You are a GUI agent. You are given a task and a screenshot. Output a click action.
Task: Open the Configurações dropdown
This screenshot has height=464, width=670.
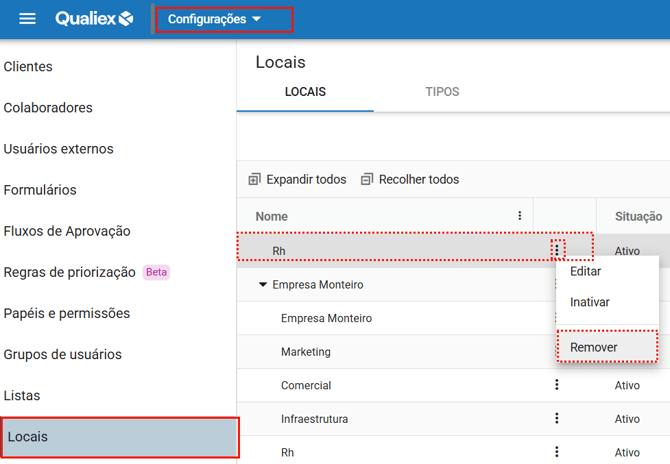point(214,19)
